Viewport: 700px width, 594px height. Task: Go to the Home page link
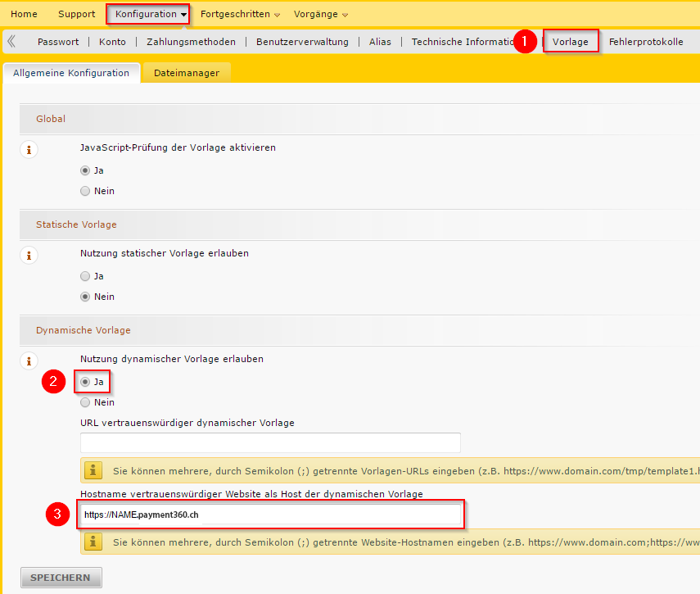24,14
